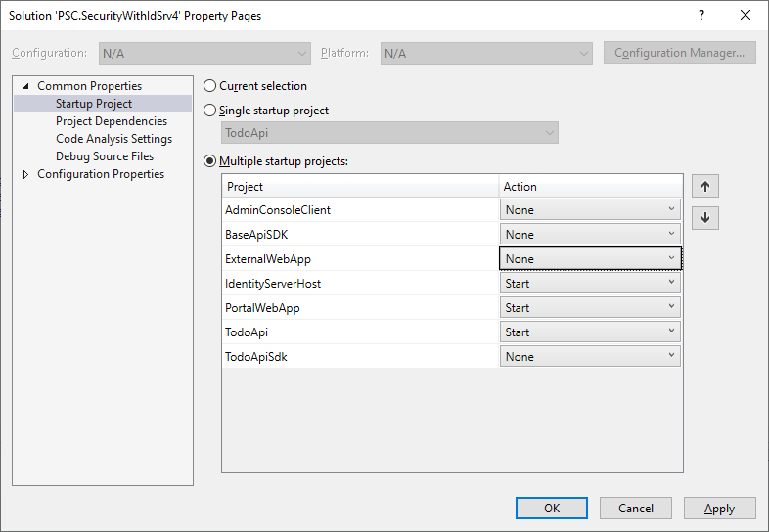The height and width of the screenshot is (532, 769).
Task: Select the PortalWebApp project row
Action: pos(360,308)
